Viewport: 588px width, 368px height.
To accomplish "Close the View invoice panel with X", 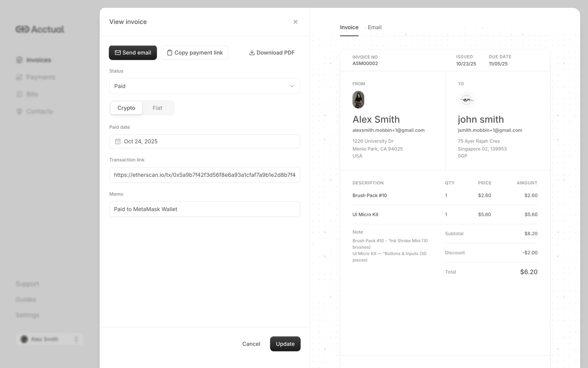I will point(295,22).
